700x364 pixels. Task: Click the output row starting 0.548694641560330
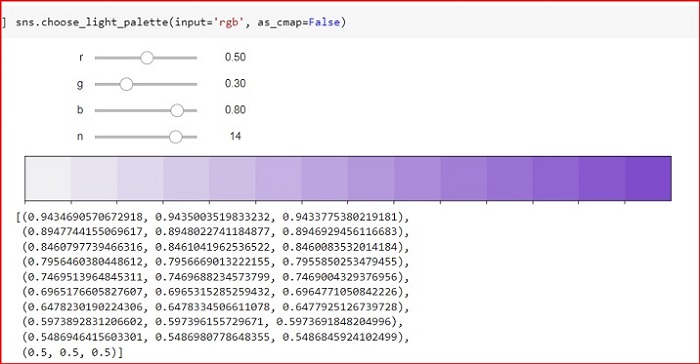click(x=216, y=337)
